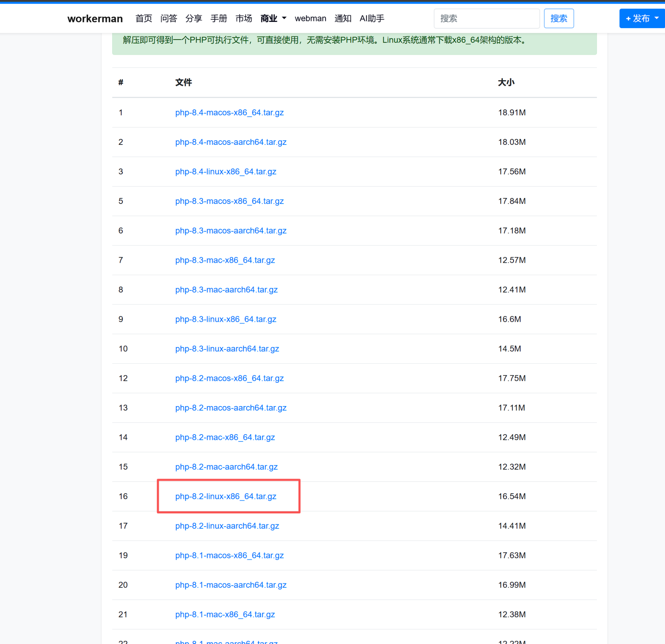Viewport: 665px width, 644px height.
Task: Open the workerman logo home link
Action: (95, 18)
